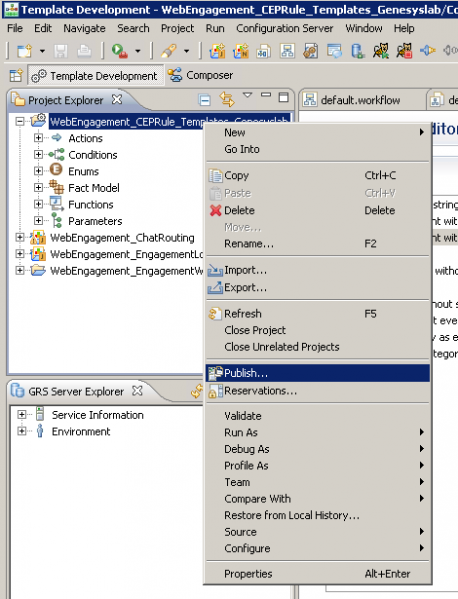
Task: Expand the Actions folder
Action: [38, 138]
